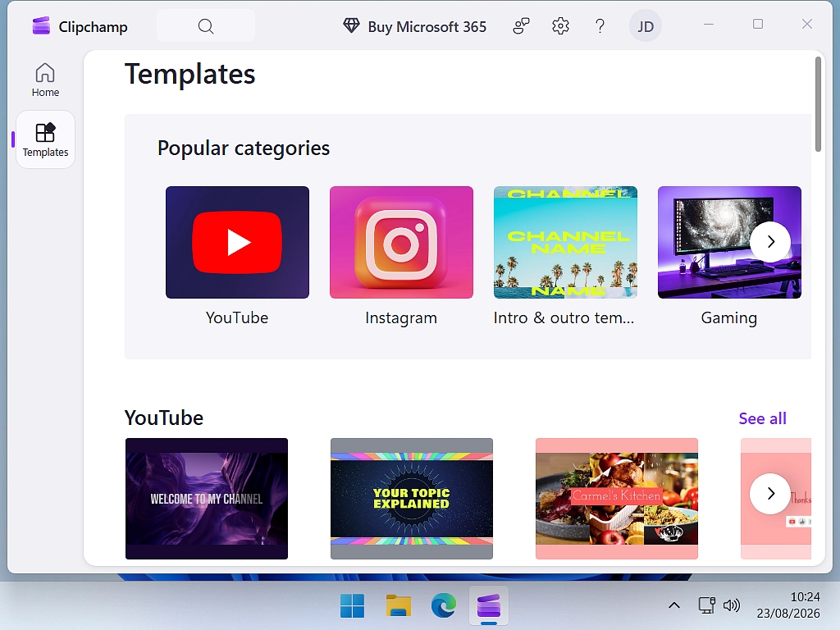
Task: Open Carmel's Kitchen template
Action: pos(617,499)
